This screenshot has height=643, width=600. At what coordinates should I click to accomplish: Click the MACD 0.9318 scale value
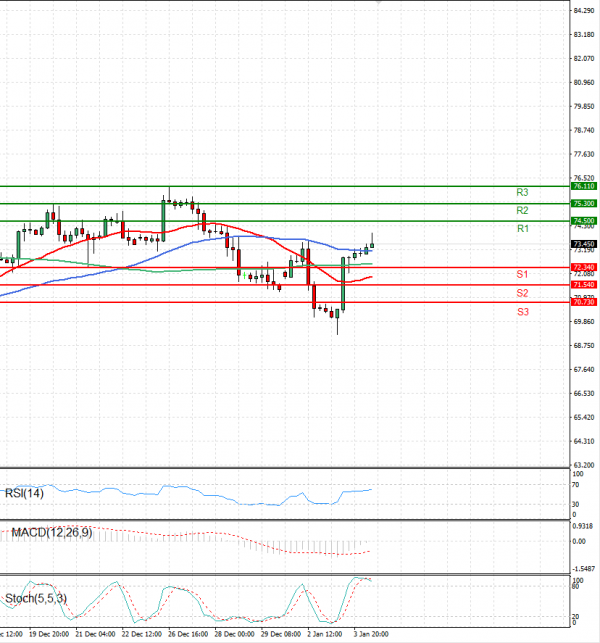pos(582,526)
